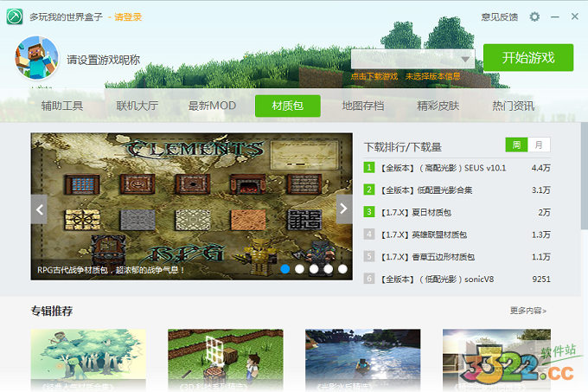Open the 意见反馈 feedback link

click(x=500, y=17)
